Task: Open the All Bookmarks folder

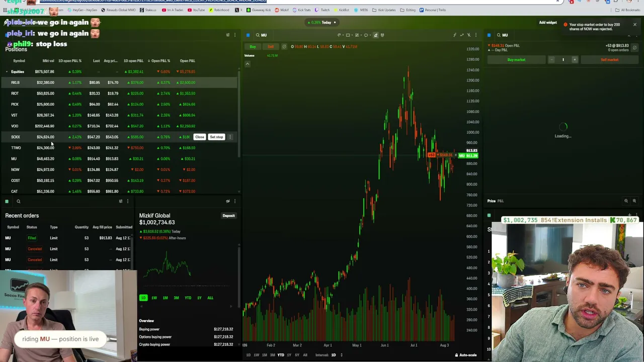Action: coord(628,10)
